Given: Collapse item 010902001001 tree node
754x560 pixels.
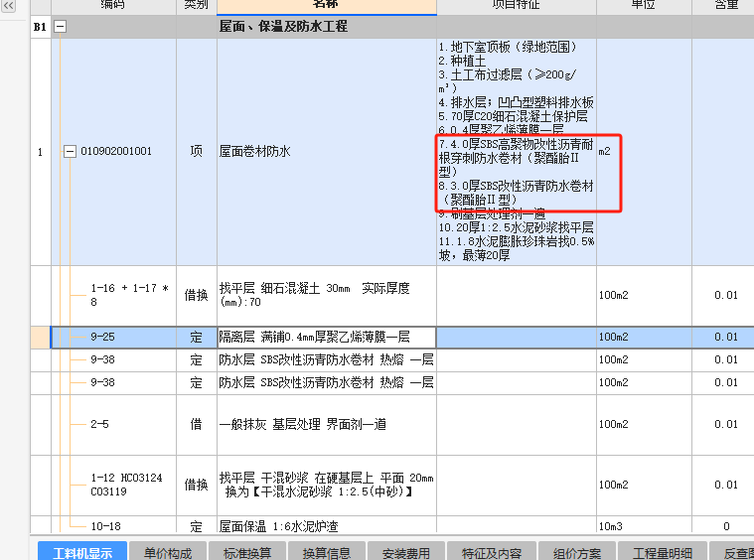Looking at the screenshot, I should click(70, 151).
